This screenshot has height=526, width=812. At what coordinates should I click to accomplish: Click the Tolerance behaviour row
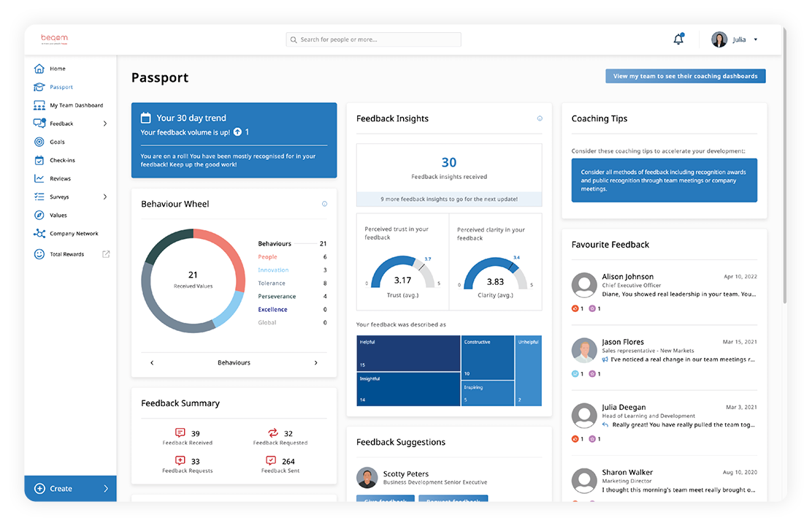tap(293, 283)
